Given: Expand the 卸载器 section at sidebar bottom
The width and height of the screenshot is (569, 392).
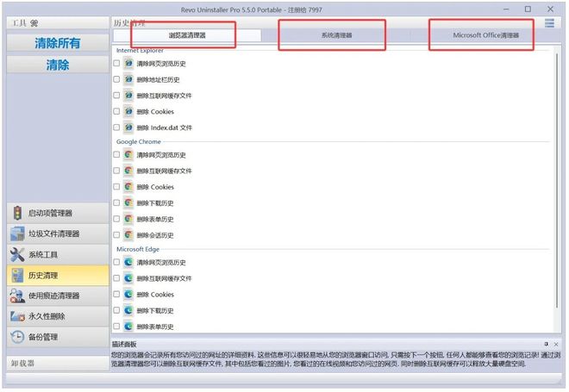Looking at the screenshot, I should (58, 363).
